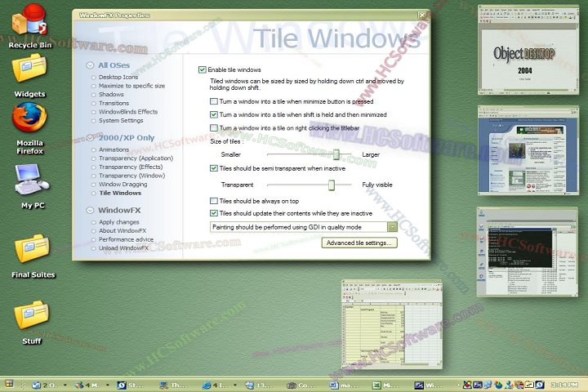
Task: Click the spreadsheet tile thumbnail
Action: (391, 324)
